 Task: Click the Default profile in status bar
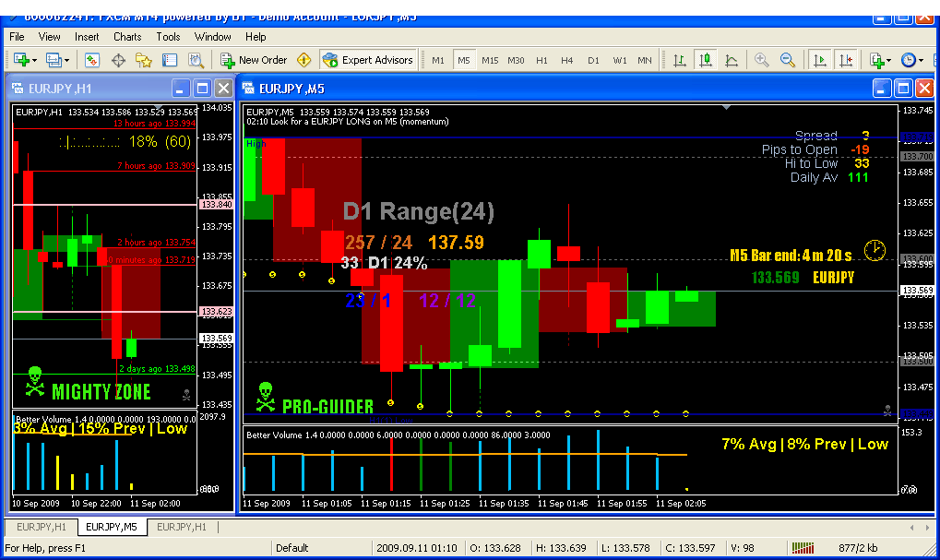pyautogui.click(x=292, y=547)
